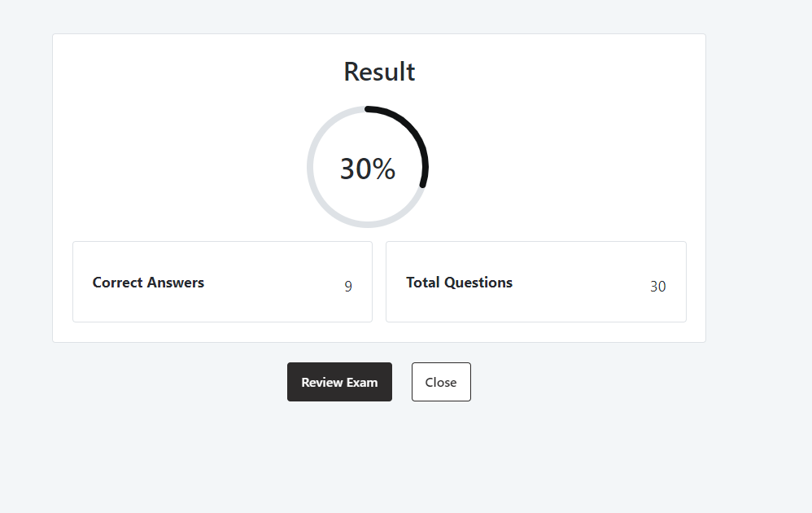Click the word Answers in the left card

(x=176, y=283)
